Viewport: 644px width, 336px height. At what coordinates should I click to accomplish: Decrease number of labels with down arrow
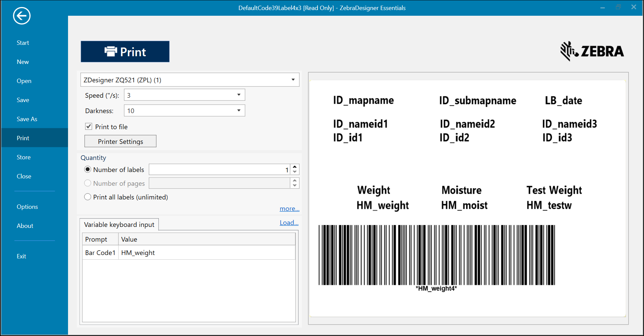[x=295, y=172]
